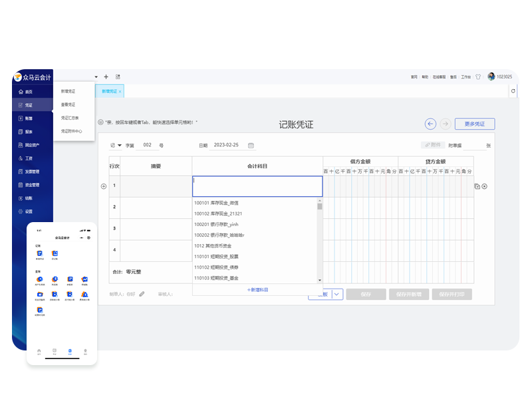Open the 1023025 user avatar
The height and width of the screenshot is (399, 532).
point(491,76)
